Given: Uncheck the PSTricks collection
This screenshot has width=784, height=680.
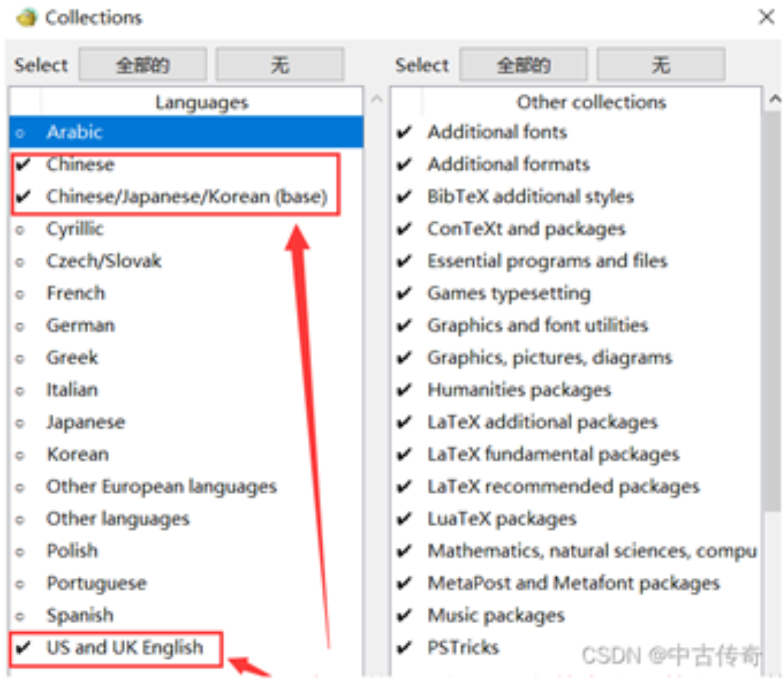Looking at the screenshot, I should [x=576, y=647].
